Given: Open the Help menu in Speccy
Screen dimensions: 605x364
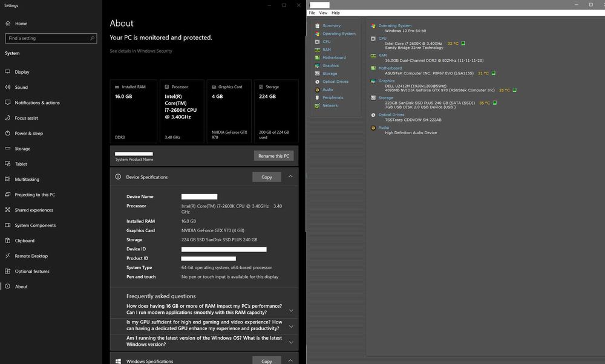Looking at the screenshot, I should 336,13.
